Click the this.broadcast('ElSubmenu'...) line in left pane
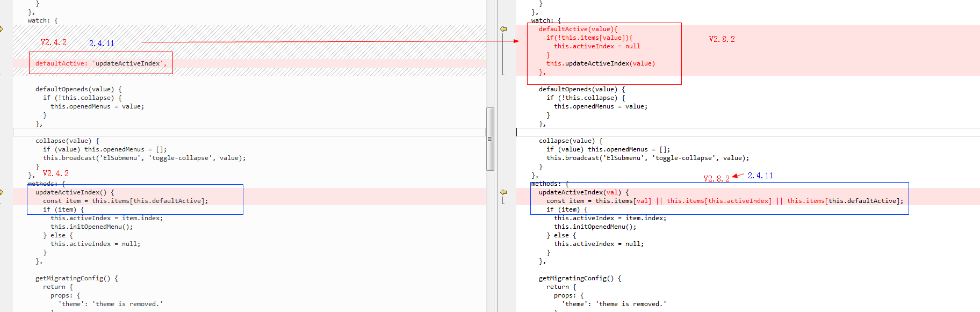This screenshot has width=980, height=312. (145, 158)
